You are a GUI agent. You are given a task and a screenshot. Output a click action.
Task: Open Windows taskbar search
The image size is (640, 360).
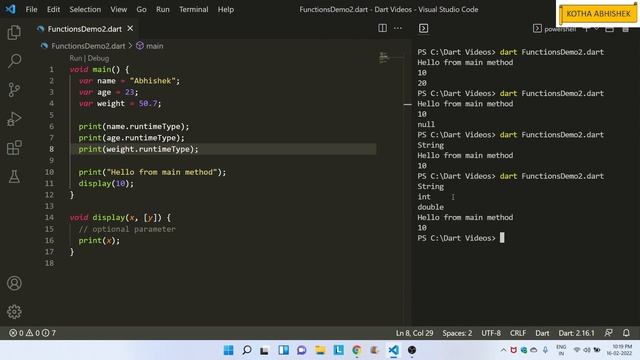click(247, 350)
